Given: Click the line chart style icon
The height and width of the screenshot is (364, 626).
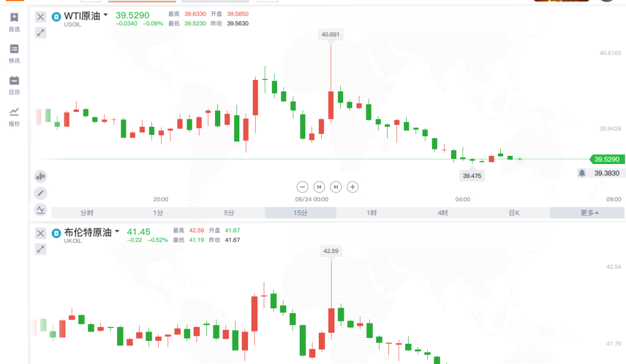Looking at the screenshot, I should 41,210.
